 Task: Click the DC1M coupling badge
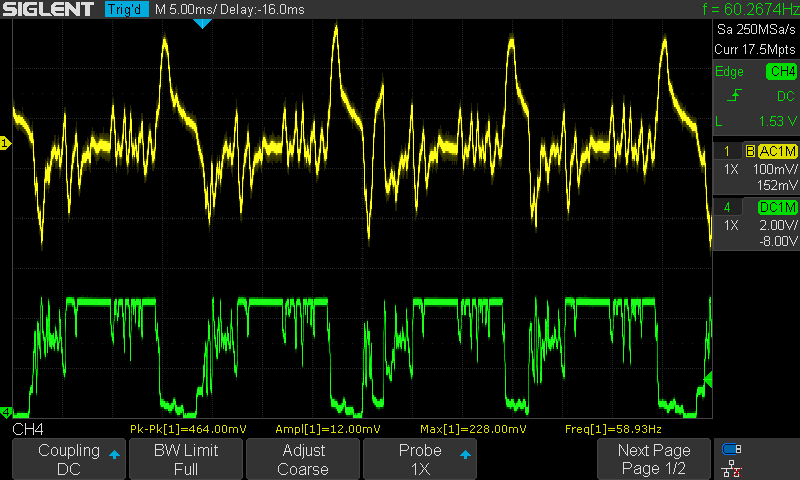click(x=777, y=207)
